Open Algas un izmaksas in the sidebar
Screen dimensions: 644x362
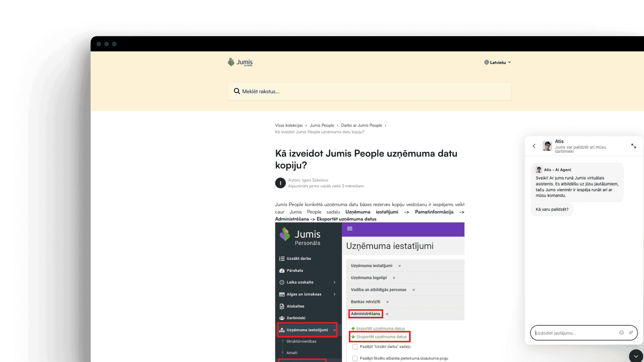coord(304,294)
